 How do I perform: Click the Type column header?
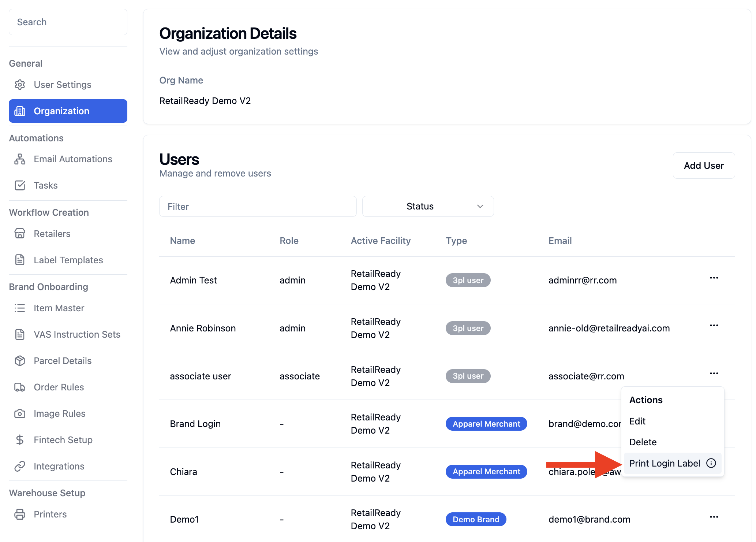coord(456,241)
